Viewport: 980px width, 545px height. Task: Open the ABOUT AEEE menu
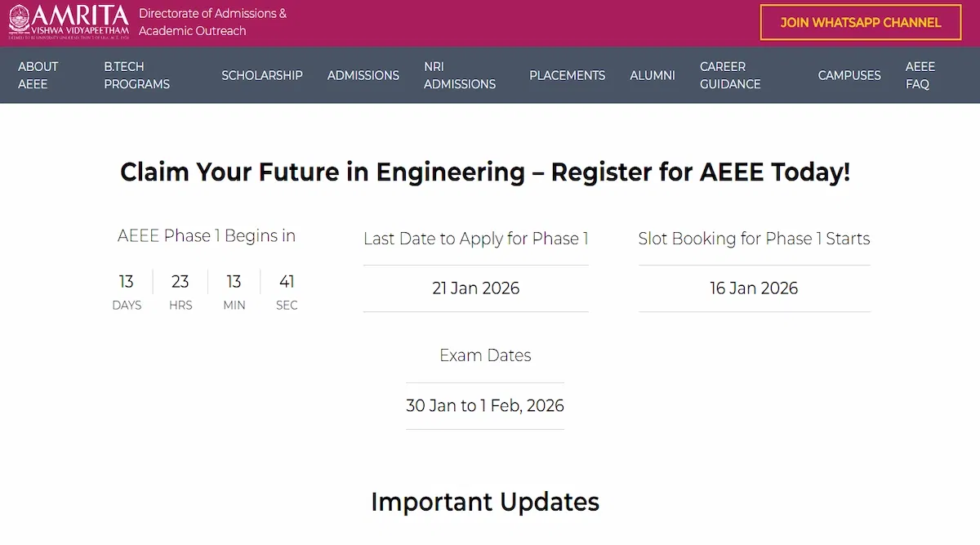[x=38, y=75]
